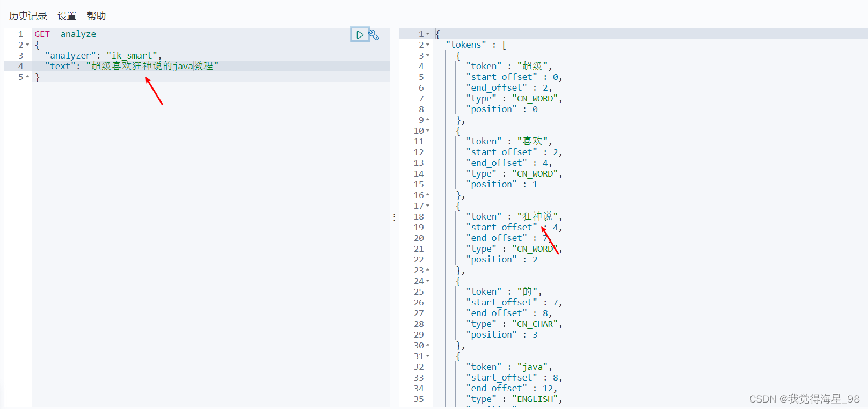Click "end_offset" : 4 line

pos(509,163)
